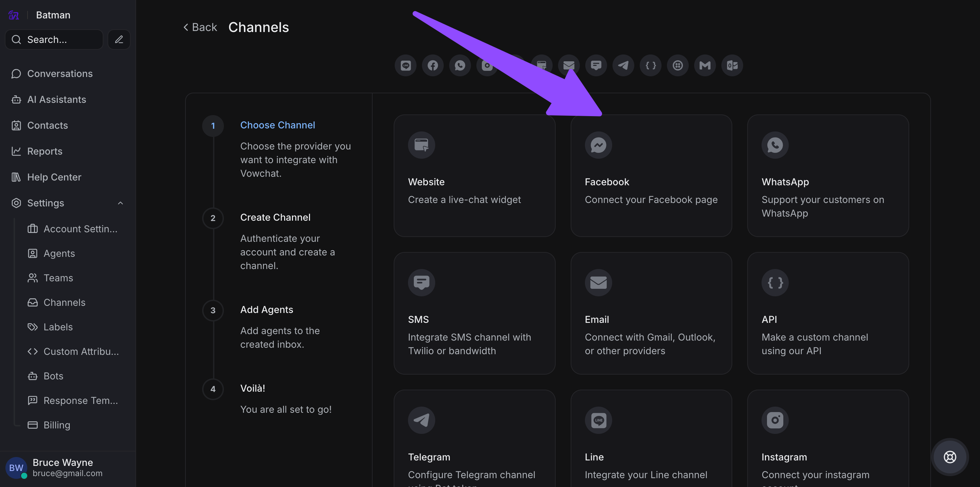This screenshot has height=487, width=980.
Task: Open Bruce Wayne profile menu
Action: [63, 467]
